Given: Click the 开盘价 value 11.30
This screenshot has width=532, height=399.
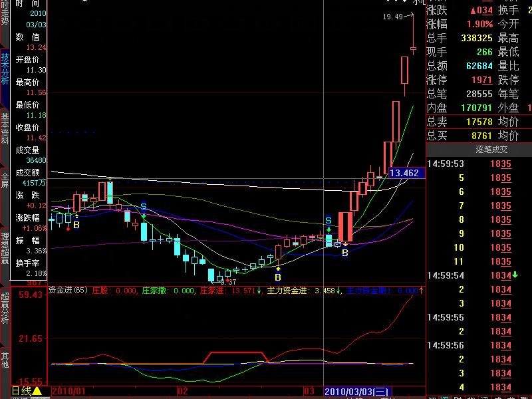Looking at the screenshot, I should click(37, 70).
